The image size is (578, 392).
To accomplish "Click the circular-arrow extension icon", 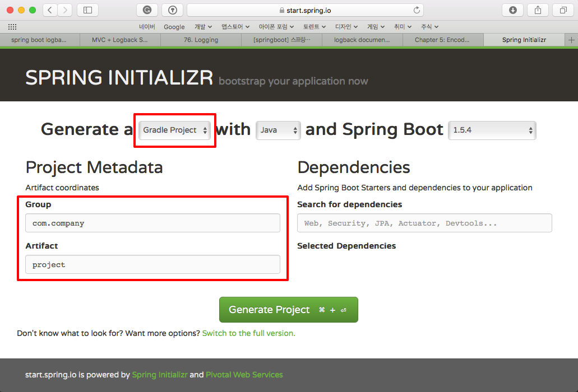I will pos(147,10).
